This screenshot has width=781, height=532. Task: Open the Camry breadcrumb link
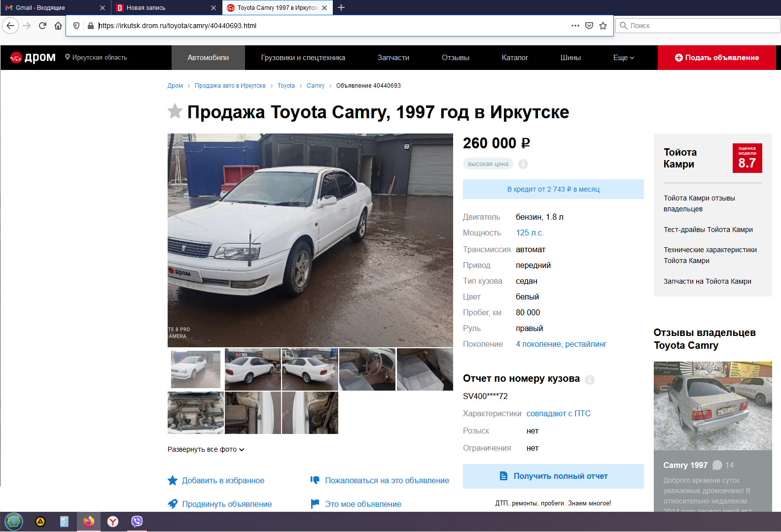point(316,86)
